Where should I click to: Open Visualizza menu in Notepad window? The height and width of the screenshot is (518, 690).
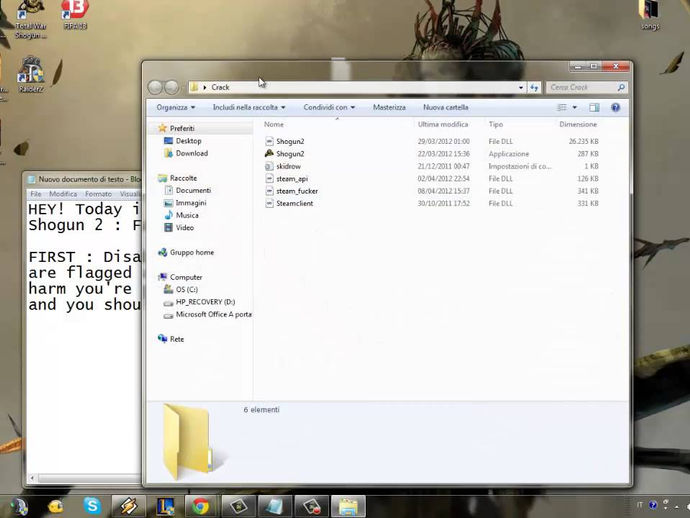129,194
